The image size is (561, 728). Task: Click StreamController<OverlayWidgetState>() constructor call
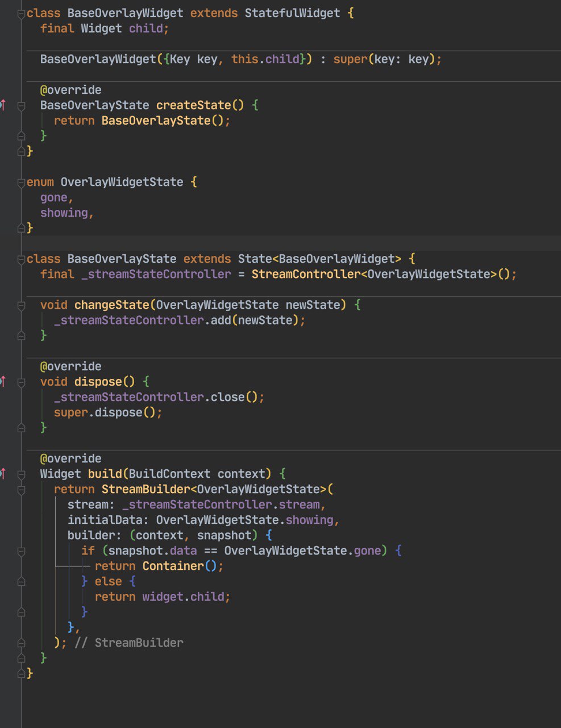[x=381, y=274]
